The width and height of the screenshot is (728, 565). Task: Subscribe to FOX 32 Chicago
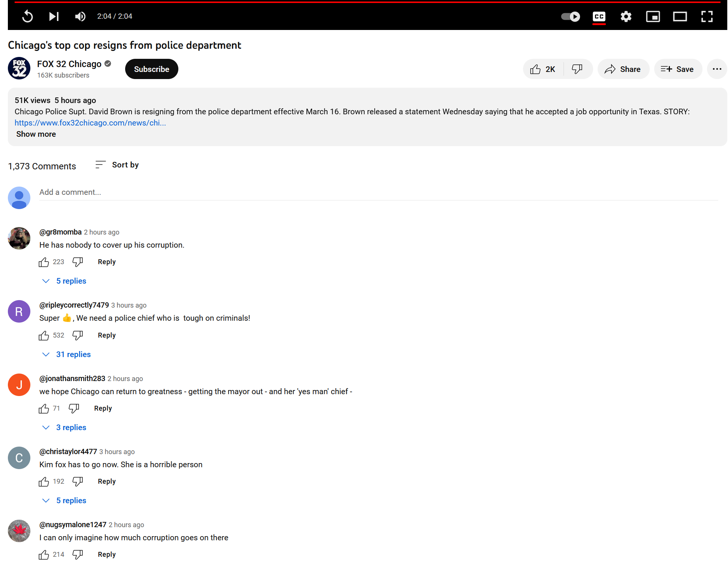[151, 69]
